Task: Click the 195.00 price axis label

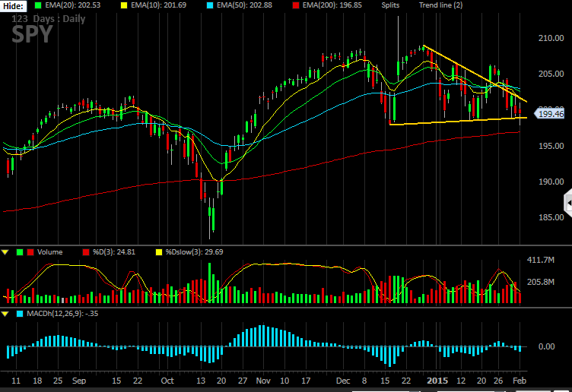Action: pyautogui.click(x=551, y=146)
